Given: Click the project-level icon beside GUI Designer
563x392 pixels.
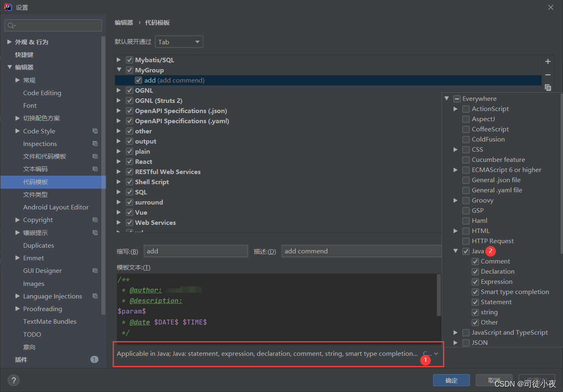Looking at the screenshot, I should pos(95,270).
